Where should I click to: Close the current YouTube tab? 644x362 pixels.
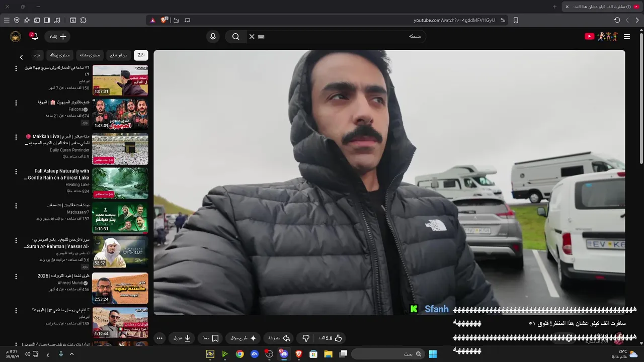point(567,7)
